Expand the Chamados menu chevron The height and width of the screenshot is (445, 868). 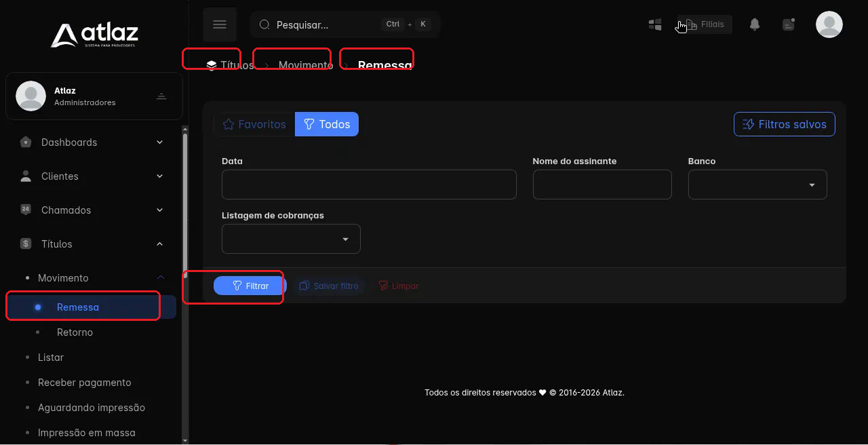(x=160, y=210)
